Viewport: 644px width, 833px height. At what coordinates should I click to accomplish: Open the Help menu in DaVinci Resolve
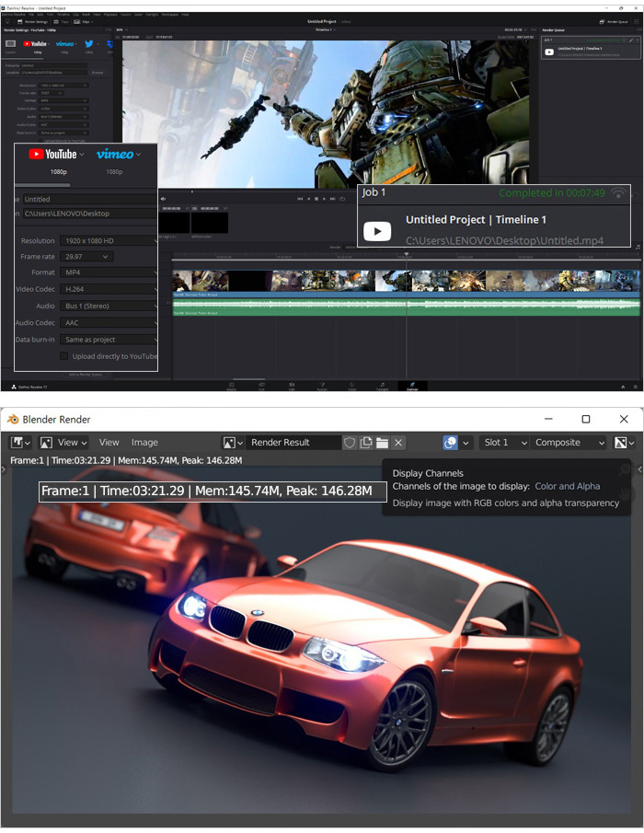click(185, 15)
